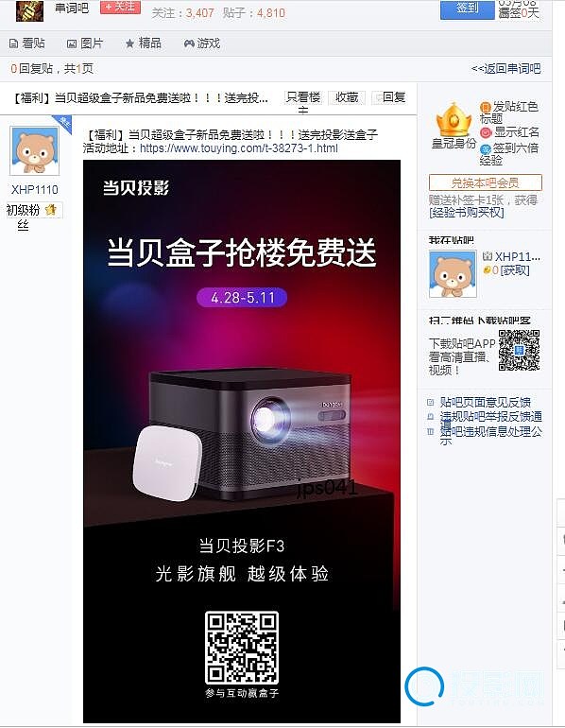Click the 获取 link beside coin icon
The width and height of the screenshot is (565, 728).
coord(514,270)
